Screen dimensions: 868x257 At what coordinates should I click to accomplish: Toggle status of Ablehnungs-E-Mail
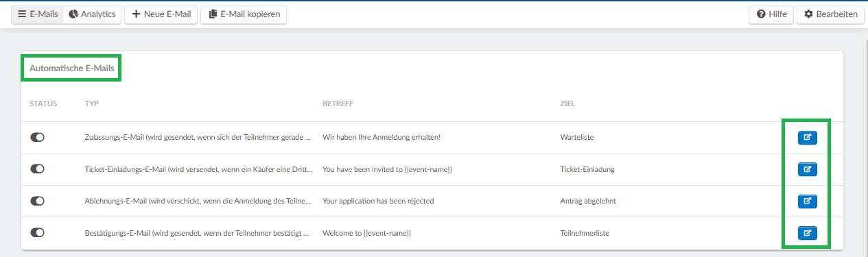point(37,201)
